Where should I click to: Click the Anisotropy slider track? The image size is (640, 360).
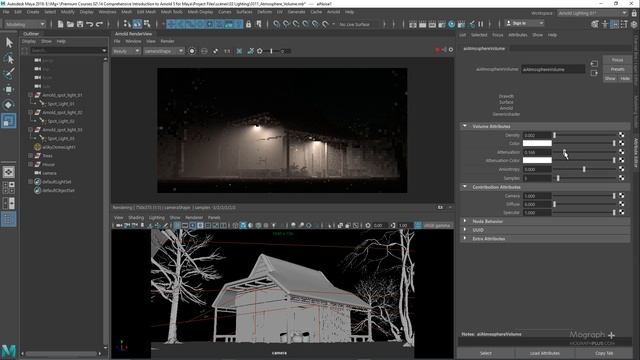click(x=584, y=169)
